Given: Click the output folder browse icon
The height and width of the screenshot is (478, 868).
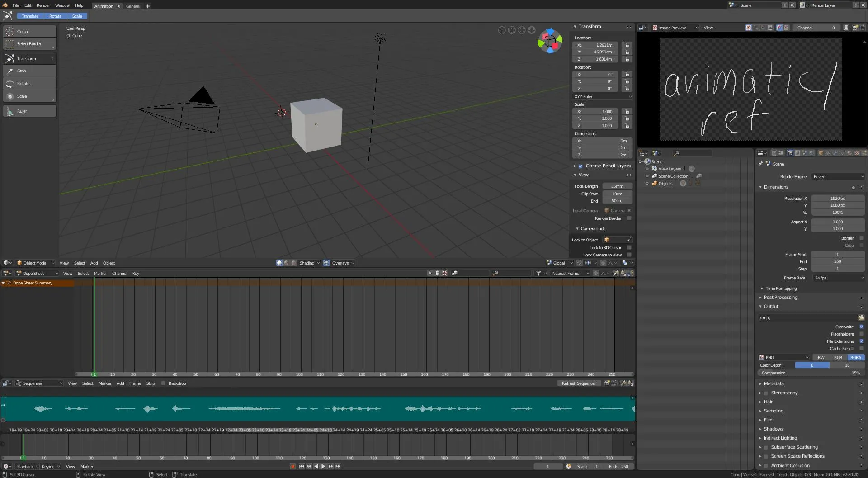Looking at the screenshot, I should pos(861,317).
